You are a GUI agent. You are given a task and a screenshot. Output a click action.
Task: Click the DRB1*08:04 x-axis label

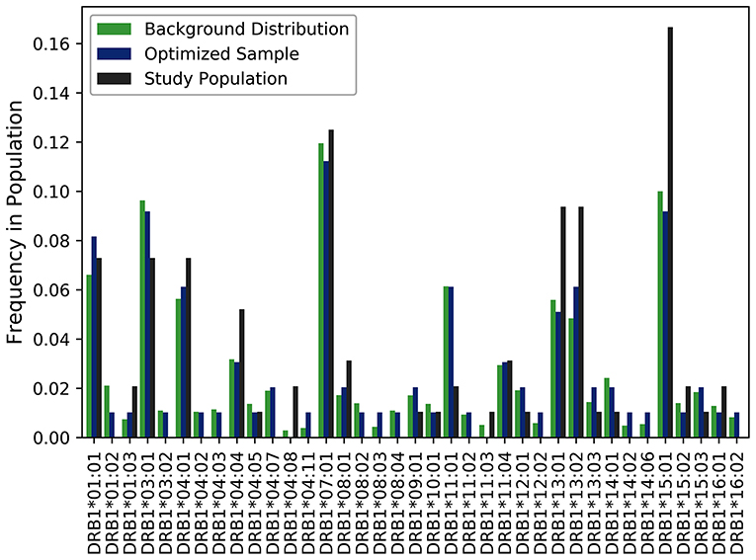[x=397, y=502]
